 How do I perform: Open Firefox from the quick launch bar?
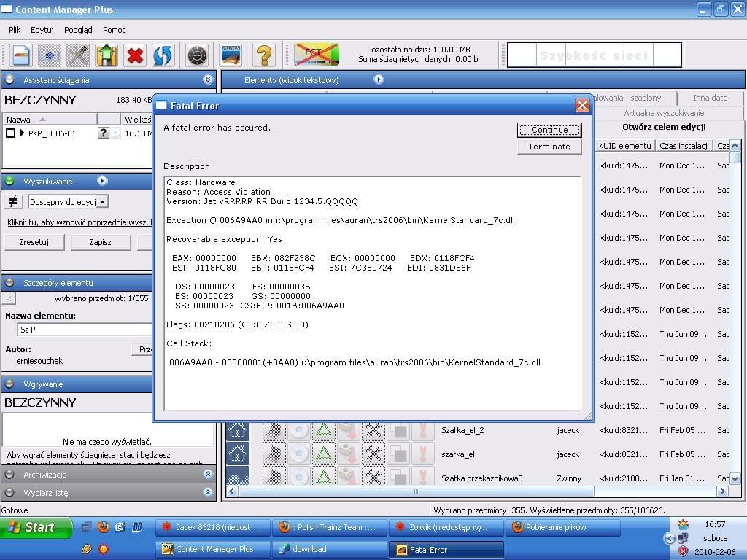[x=103, y=526]
